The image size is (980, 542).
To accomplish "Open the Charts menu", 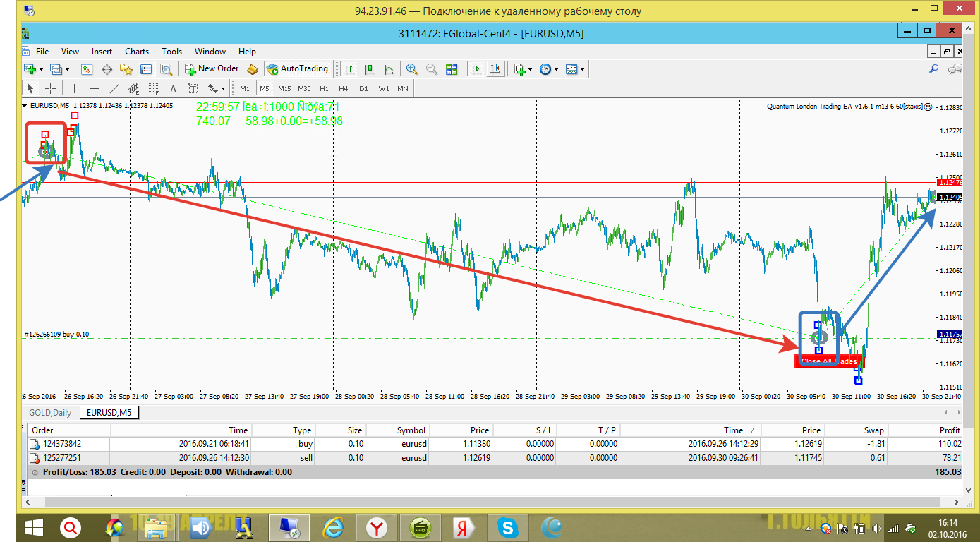I will [137, 51].
